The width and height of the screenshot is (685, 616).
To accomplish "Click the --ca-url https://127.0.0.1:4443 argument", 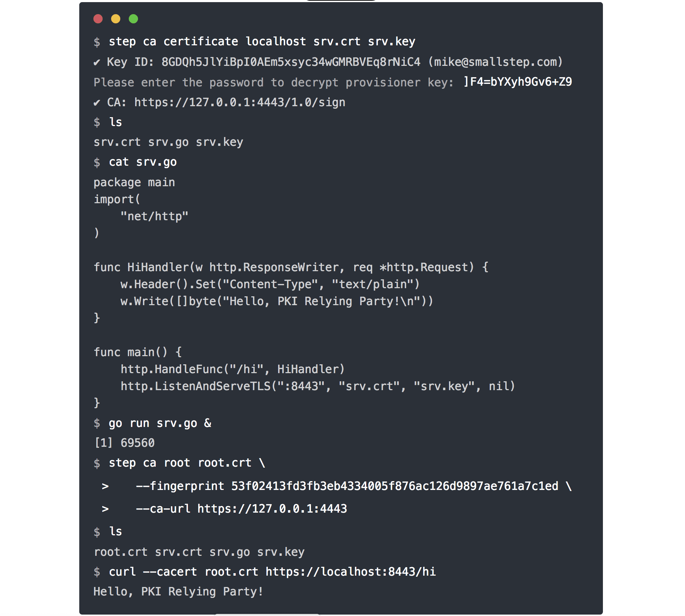I will pos(242,509).
